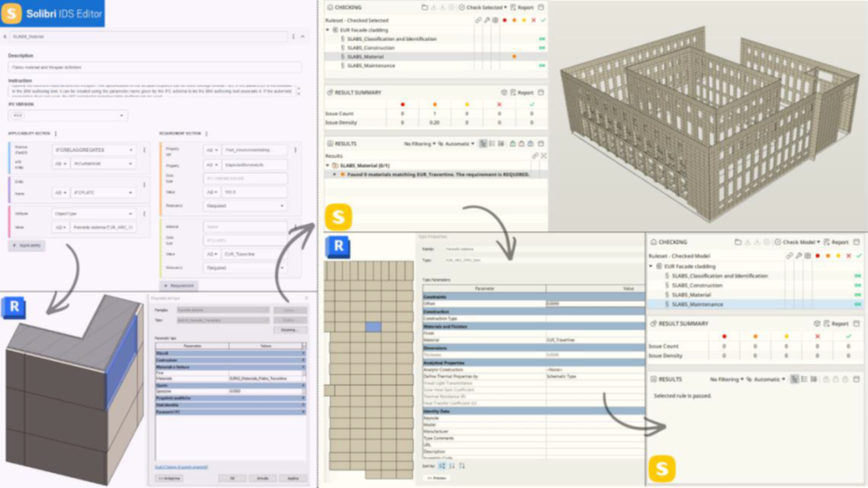Screen dimensions: 868x488
Task: Toggle red severity filter in Checked Model header
Action: coord(818,256)
